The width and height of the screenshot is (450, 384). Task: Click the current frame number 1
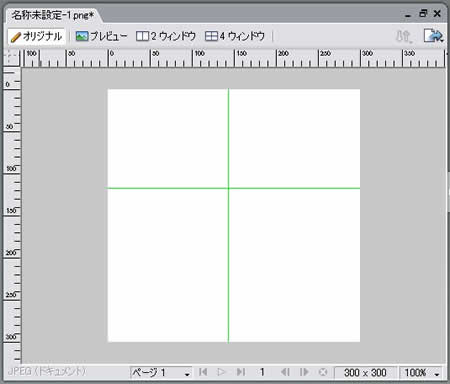[x=262, y=372]
